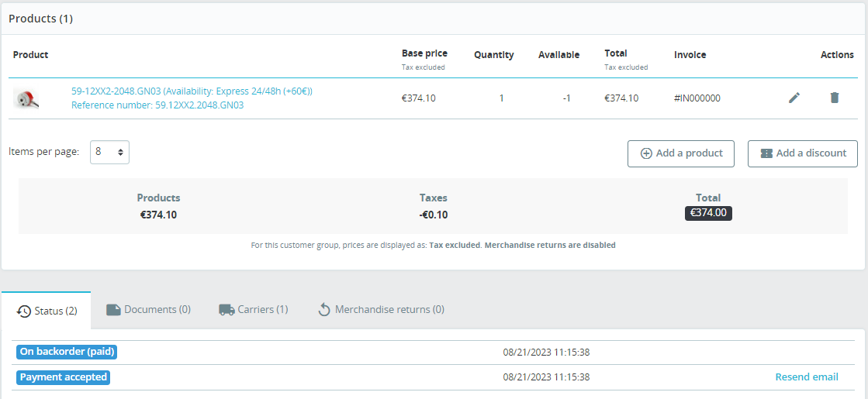Click the ticket icon in Add a discount
The image size is (868, 399).
[x=766, y=153]
